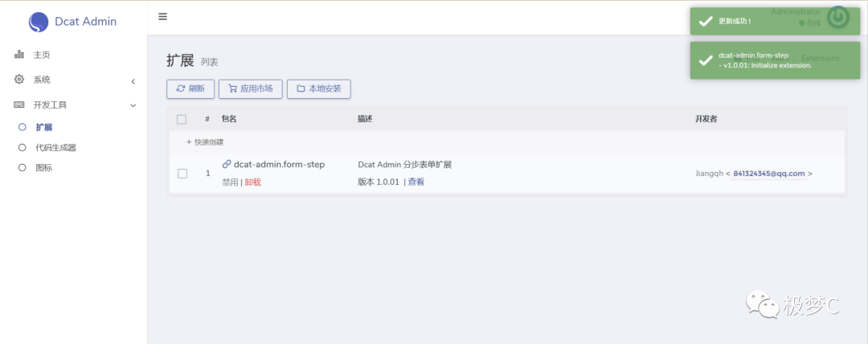Click the circle icon beside 扩展
The image size is (868, 344).
click(23, 127)
